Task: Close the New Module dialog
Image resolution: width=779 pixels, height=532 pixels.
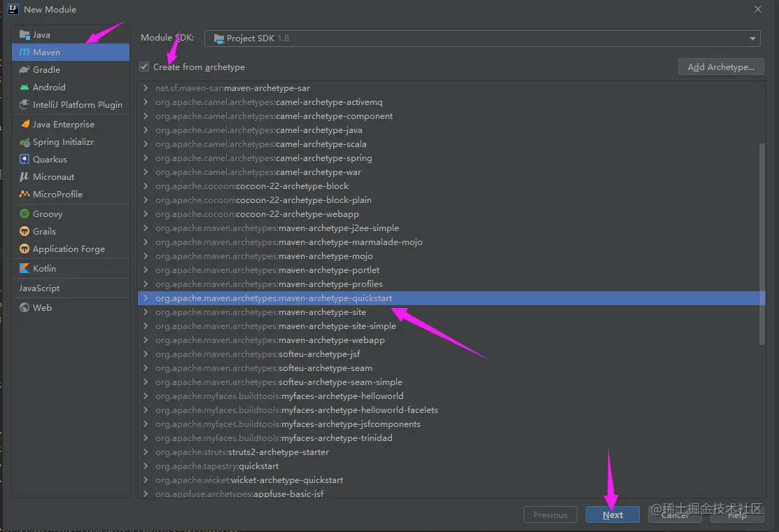Action: [x=757, y=9]
